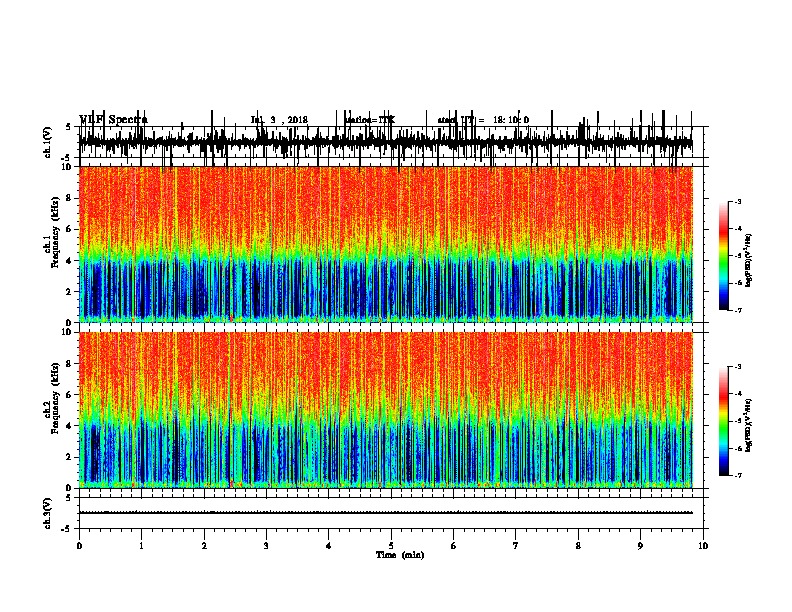Click the ch.1 spectrogram color bar
792x612 pixels.
724,256
